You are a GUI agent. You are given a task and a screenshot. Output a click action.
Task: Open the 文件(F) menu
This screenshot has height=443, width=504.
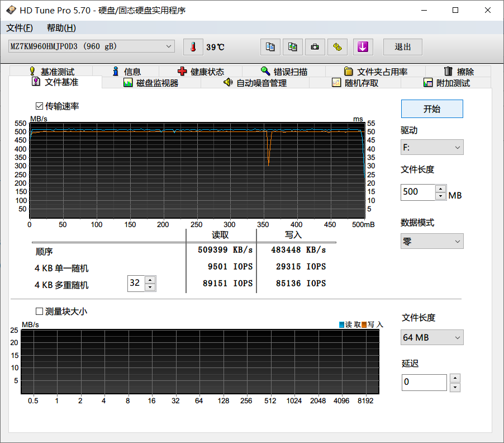(20, 28)
